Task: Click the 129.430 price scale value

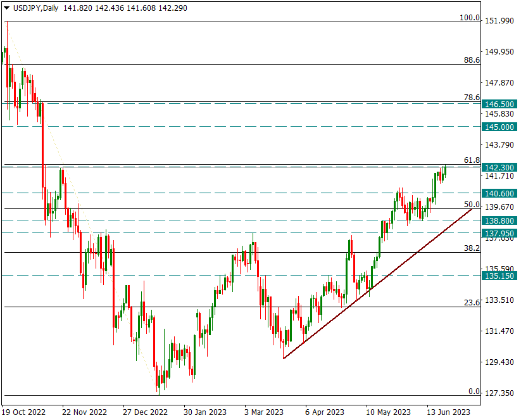Action: pos(499,362)
